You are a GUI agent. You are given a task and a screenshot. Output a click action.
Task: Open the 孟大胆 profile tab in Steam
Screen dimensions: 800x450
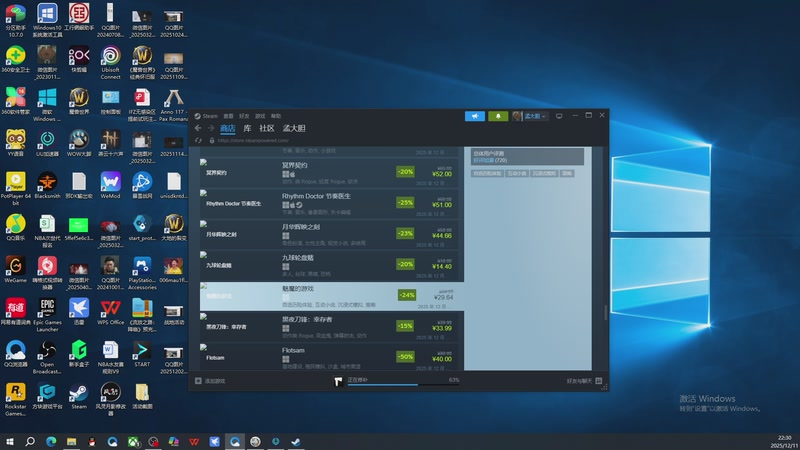click(x=294, y=128)
